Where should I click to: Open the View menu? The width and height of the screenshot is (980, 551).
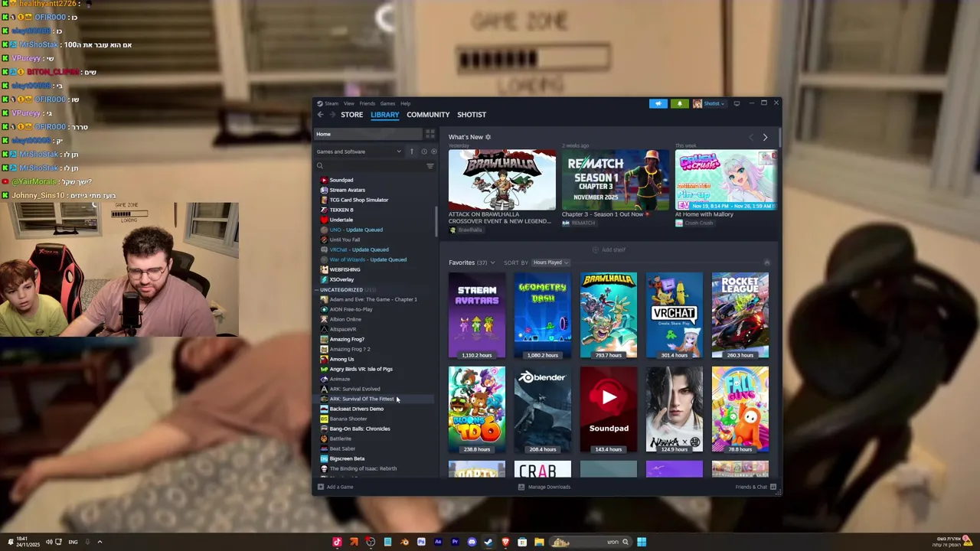point(348,103)
